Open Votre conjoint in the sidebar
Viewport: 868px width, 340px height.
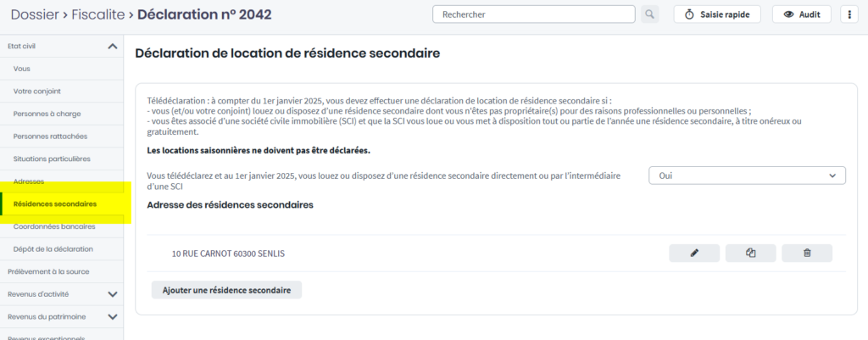point(37,91)
